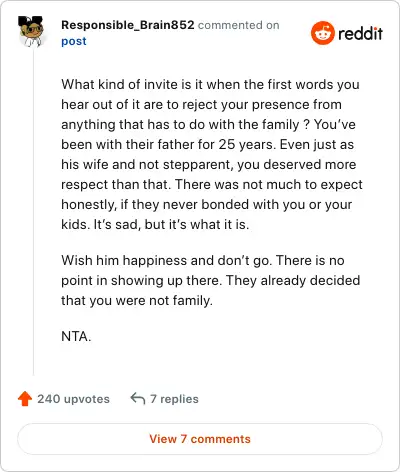Click the sentence starting 'What kind of invite'
Image resolution: width=400 pixels, height=472 pixels.
coord(210,104)
